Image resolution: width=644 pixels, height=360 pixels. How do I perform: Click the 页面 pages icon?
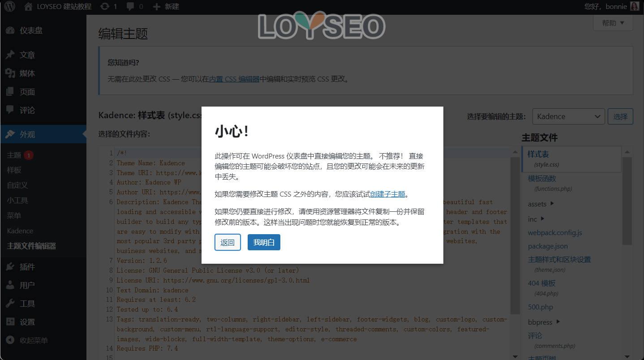[10, 91]
